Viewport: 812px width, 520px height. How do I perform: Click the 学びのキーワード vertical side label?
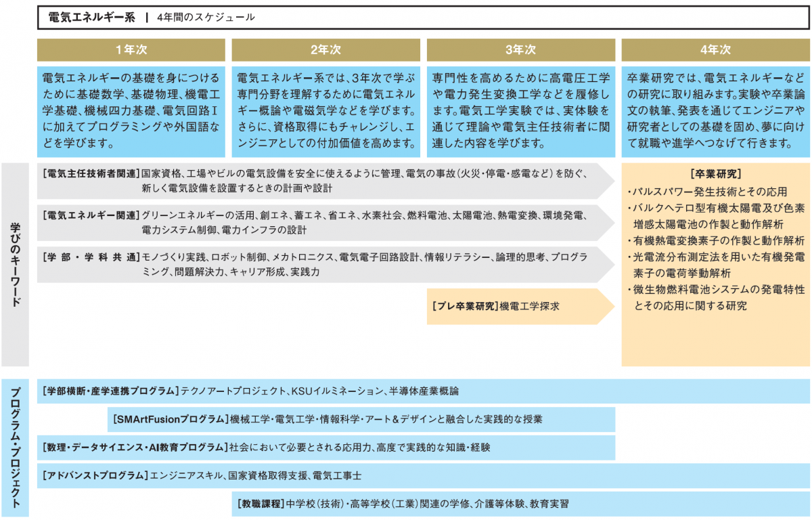pyautogui.click(x=16, y=265)
